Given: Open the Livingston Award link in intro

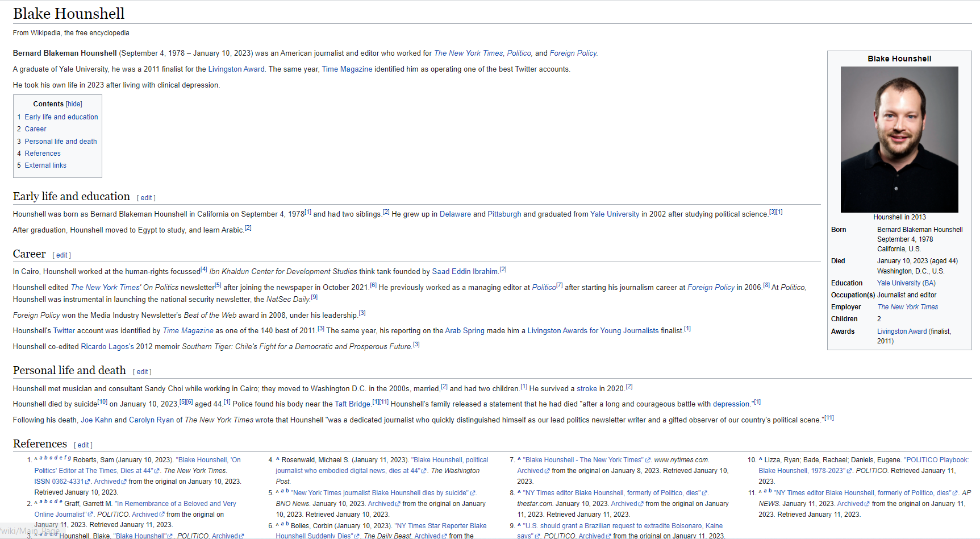Looking at the screenshot, I should [x=236, y=69].
